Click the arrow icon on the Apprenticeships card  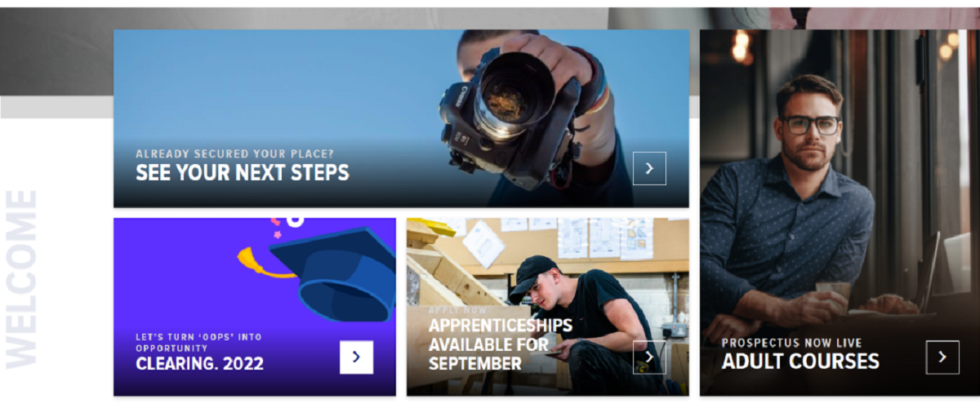tap(649, 357)
